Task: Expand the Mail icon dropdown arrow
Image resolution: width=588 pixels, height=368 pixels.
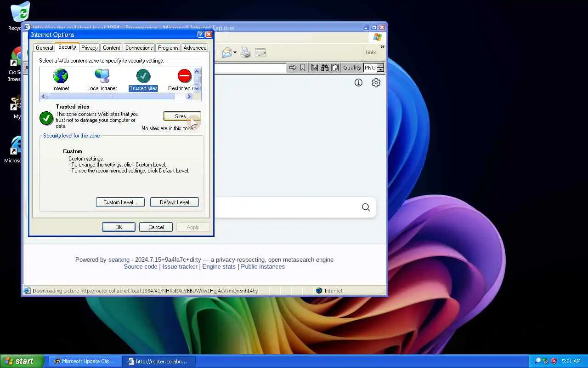Action: 235,52
